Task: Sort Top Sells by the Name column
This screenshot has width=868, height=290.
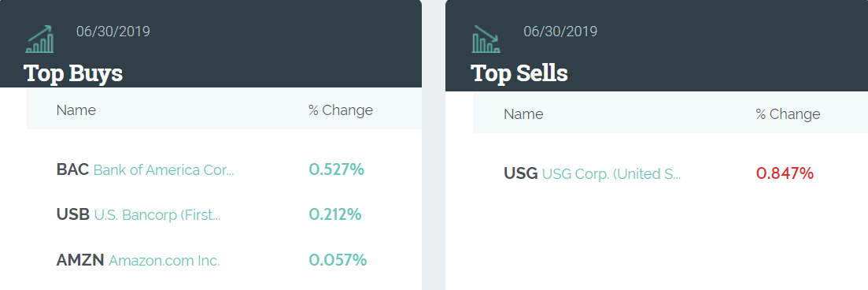Action: pos(523,114)
